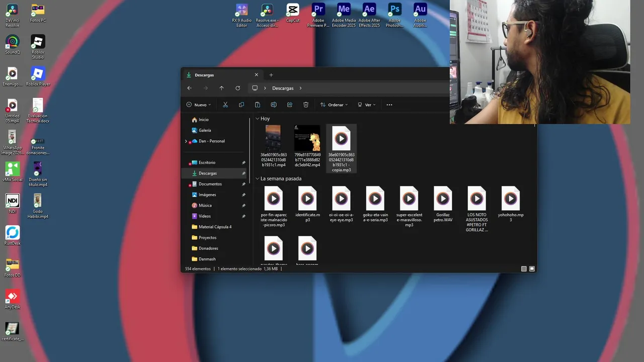Viewport: 644px width, 362px height.
Task: Click the Rename icon
Action: tap(274, 105)
